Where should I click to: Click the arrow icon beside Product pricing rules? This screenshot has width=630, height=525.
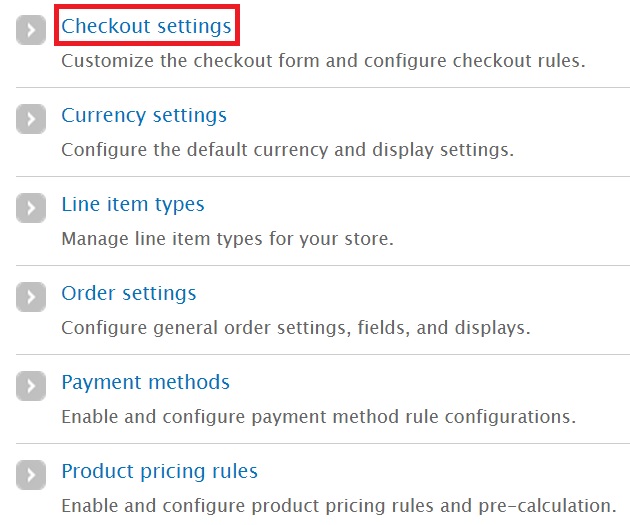[31, 475]
